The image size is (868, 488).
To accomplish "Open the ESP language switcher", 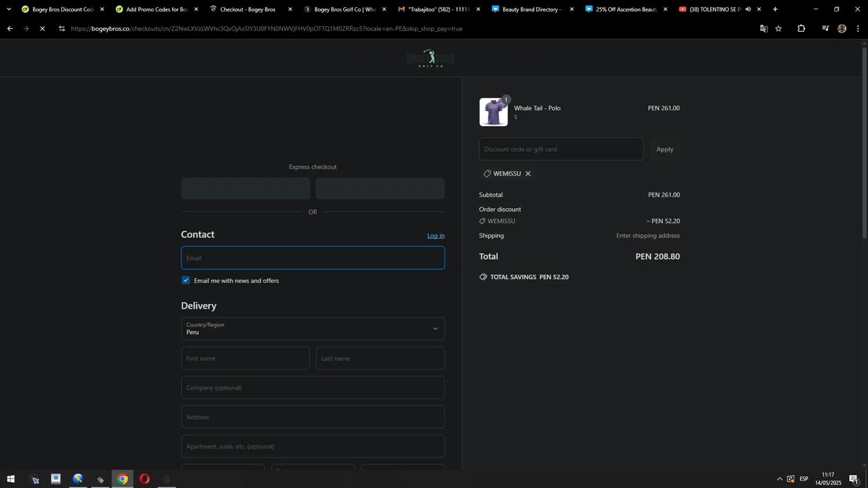I will [804, 479].
